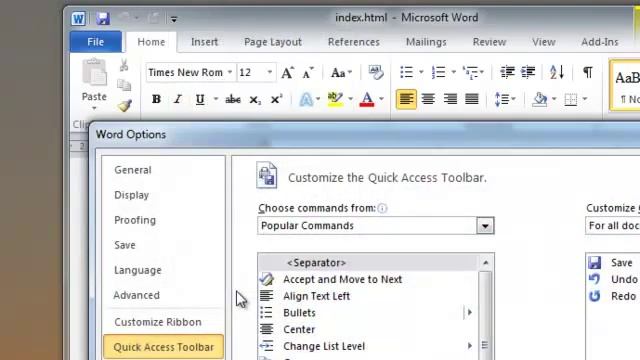
Task: Select Quick Access Toolbar category
Action: (x=163, y=347)
